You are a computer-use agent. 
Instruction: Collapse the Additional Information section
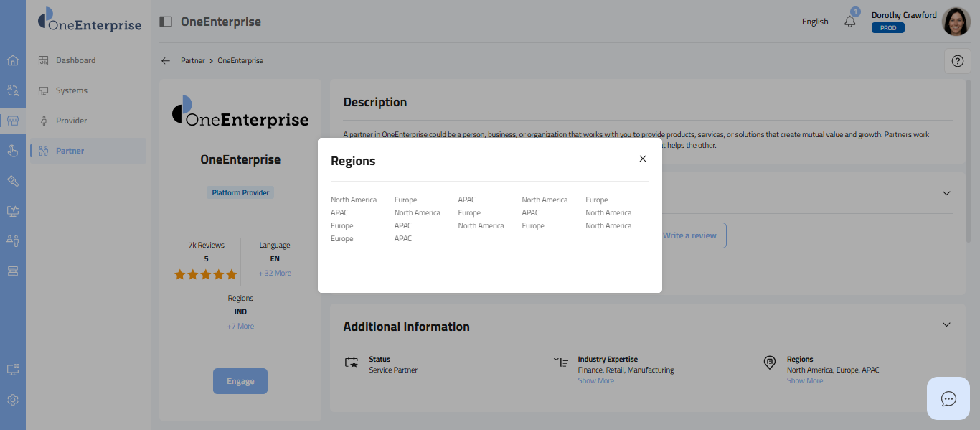pos(946,324)
